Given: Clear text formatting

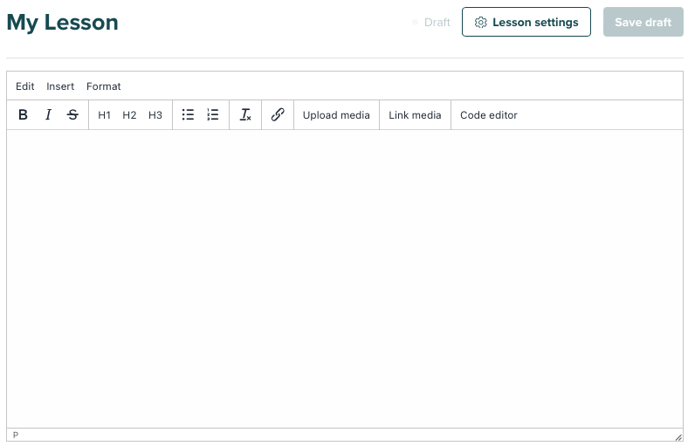Looking at the screenshot, I should point(245,115).
